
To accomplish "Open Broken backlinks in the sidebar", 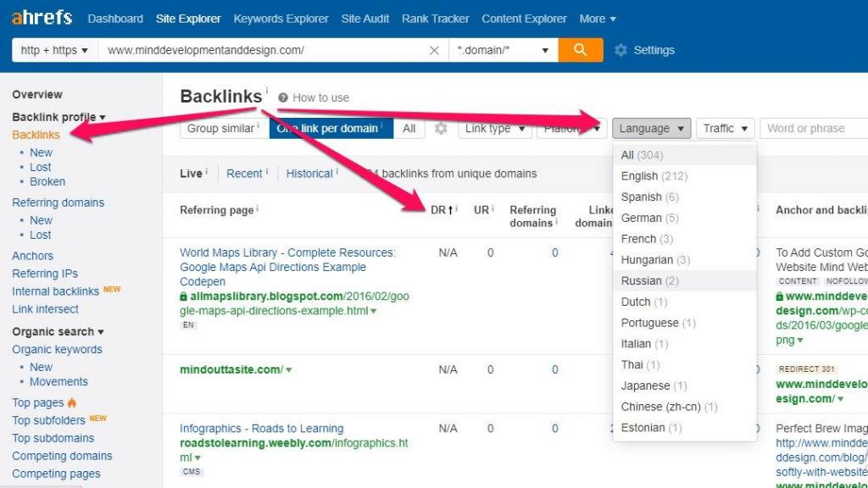I will pos(47,181).
